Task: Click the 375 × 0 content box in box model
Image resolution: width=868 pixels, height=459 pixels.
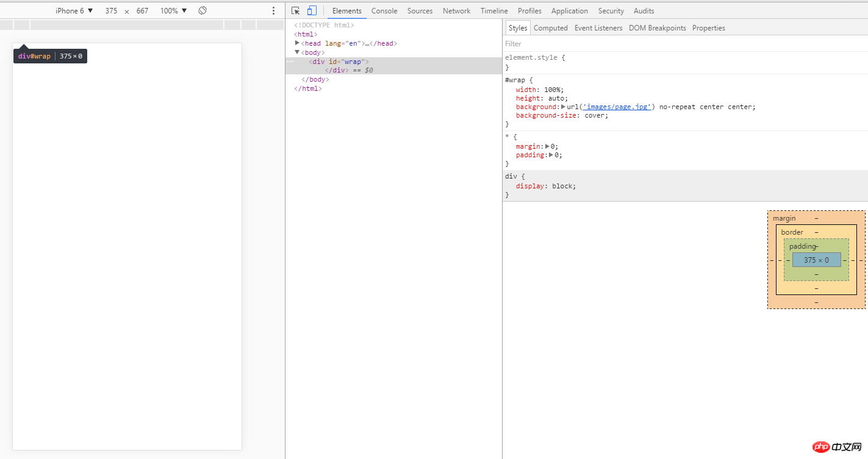Action: pos(816,260)
